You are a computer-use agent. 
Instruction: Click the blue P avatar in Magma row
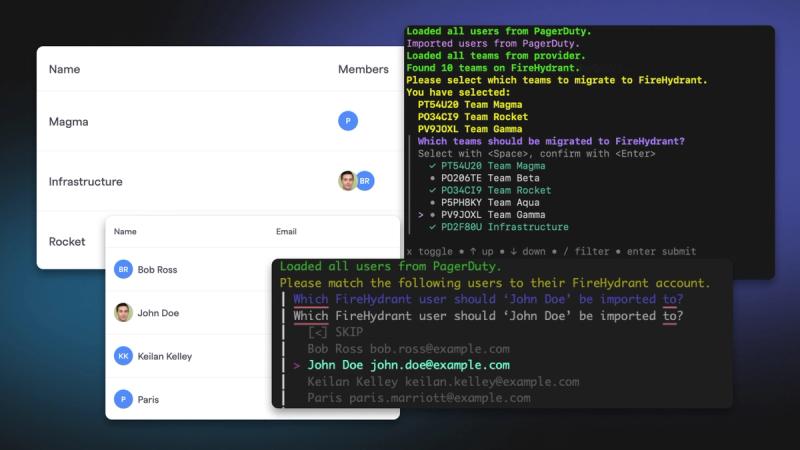pyautogui.click(x=348, y=121)
